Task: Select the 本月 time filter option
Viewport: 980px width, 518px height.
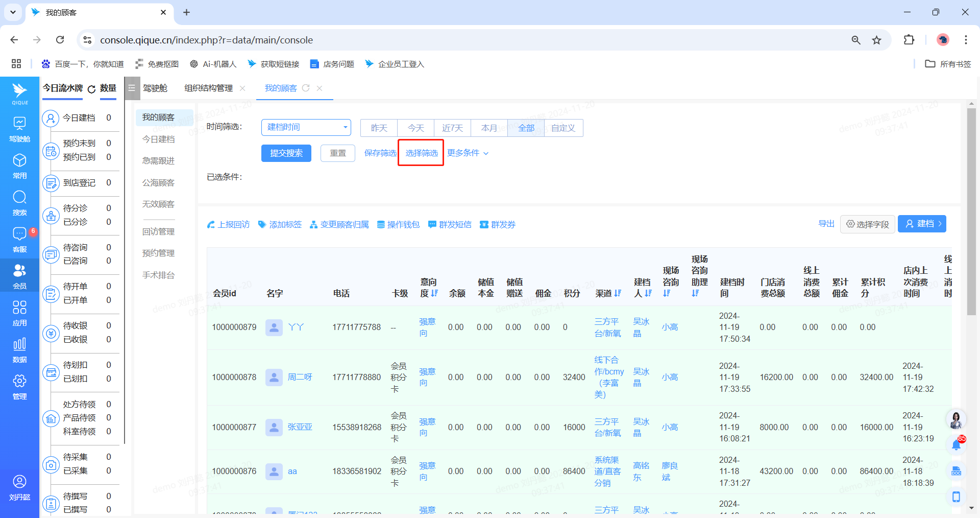Action: click(489, 128)
